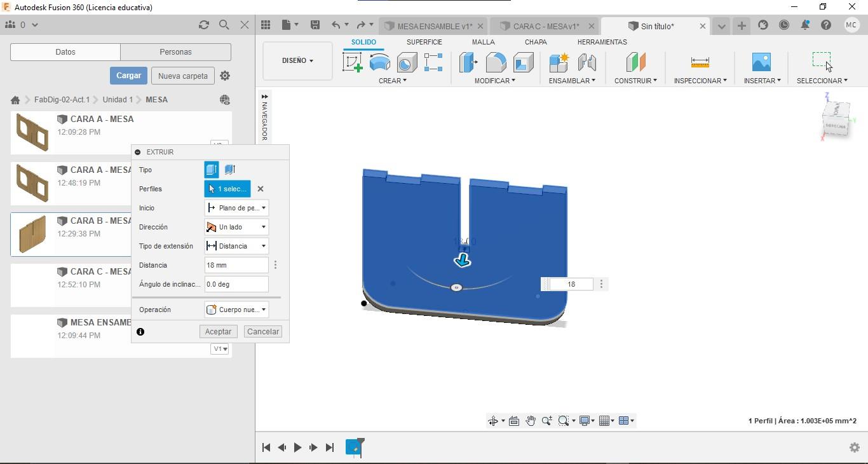868x464 pixels.
Task: Click the pattern icon with four corner squares
Action: [x=433, y=62]
